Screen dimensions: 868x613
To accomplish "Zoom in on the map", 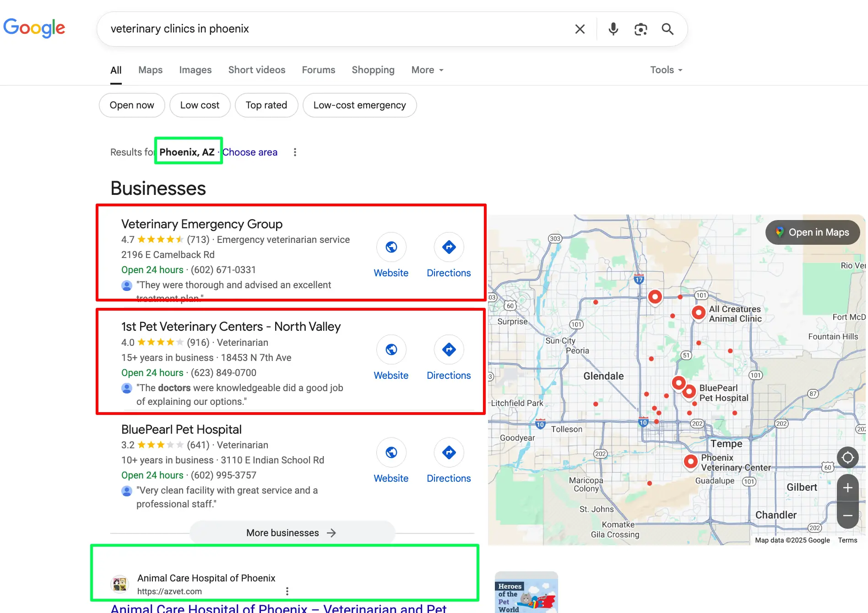I will 847,488.
